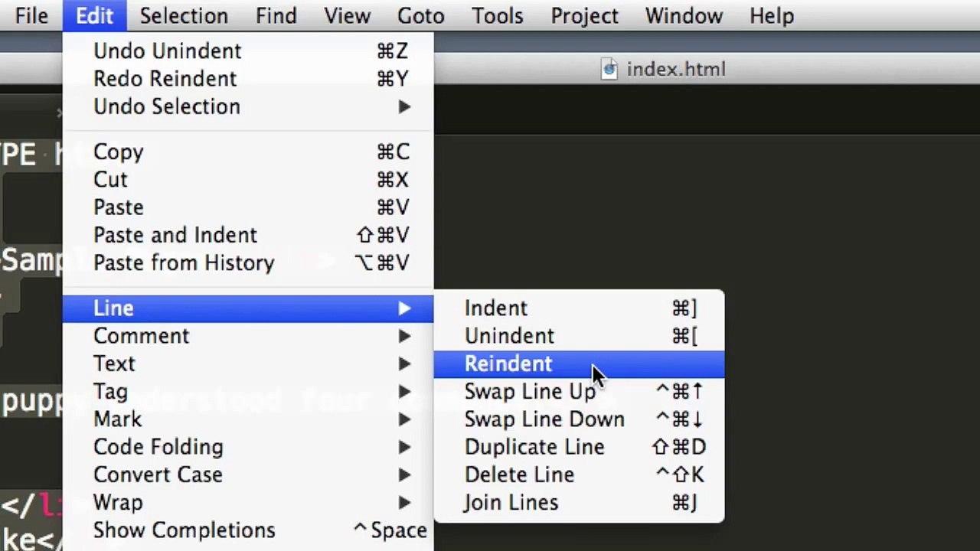Open the Wrap submenu

click(x=248, y=503)
